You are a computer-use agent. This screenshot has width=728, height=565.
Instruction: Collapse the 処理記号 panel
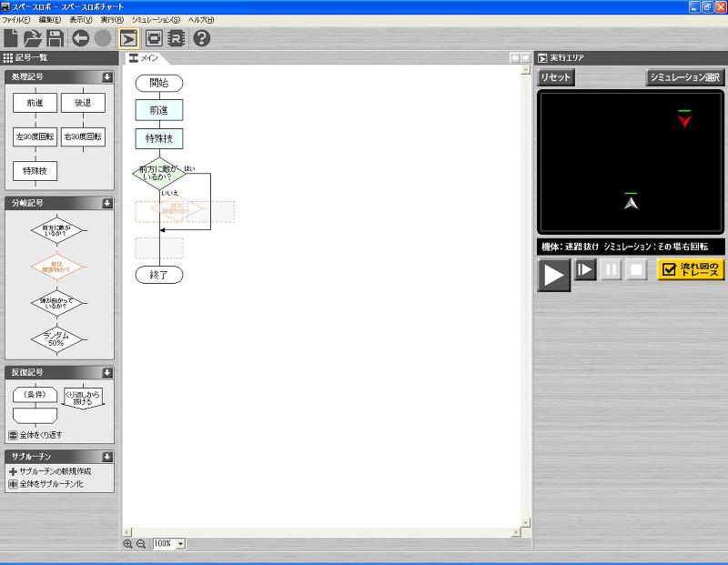[106, 77]
